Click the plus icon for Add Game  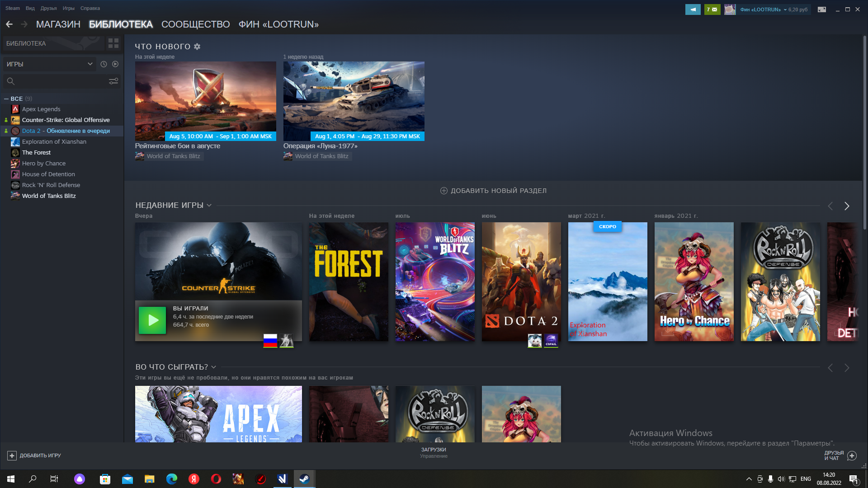click(12, 455)
